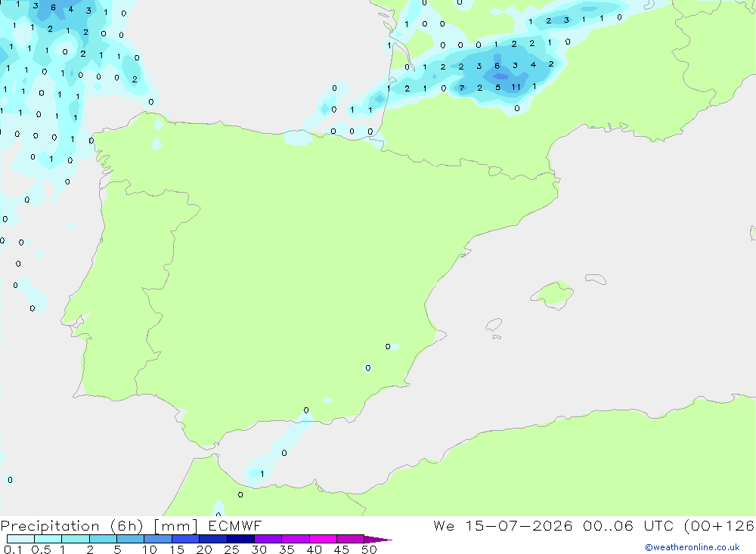Select Mallorca island on the map
Screen dimensions: 756x554
(552, 295)
